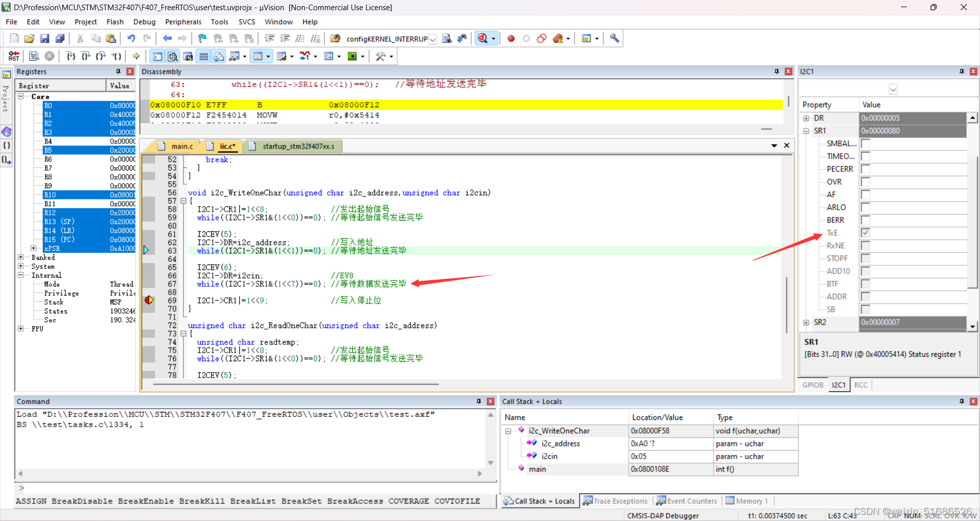Switch to the GPIOB peripheral view
The height and width of the screenshot is (521, 980).
[x=813, y=385]
